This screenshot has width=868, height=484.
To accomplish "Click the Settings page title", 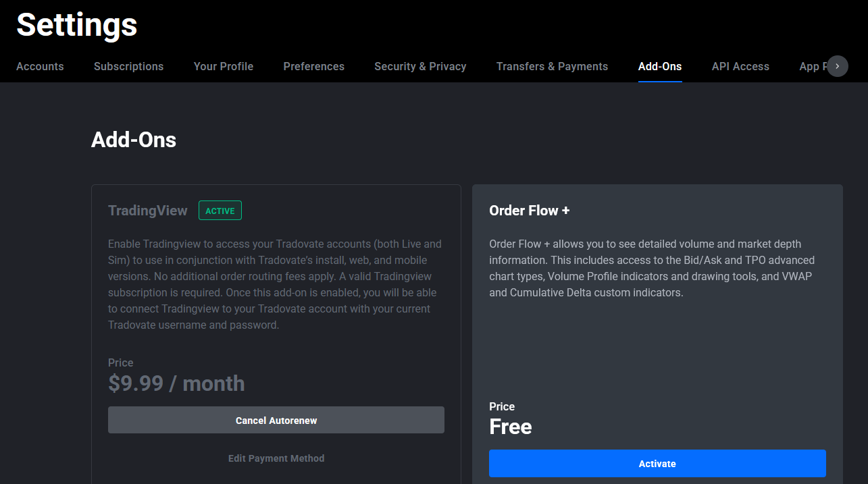I will pyautogui.click(x=77, y=25).
